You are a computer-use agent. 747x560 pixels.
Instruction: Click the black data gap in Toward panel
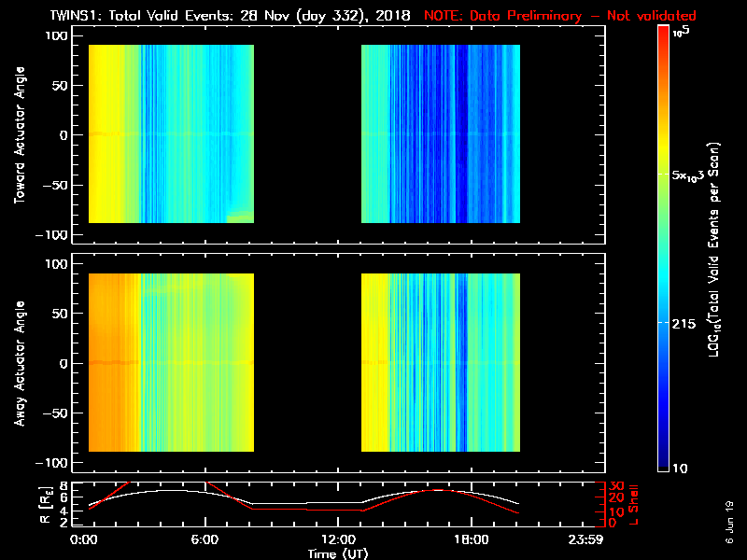pos(308,135)
